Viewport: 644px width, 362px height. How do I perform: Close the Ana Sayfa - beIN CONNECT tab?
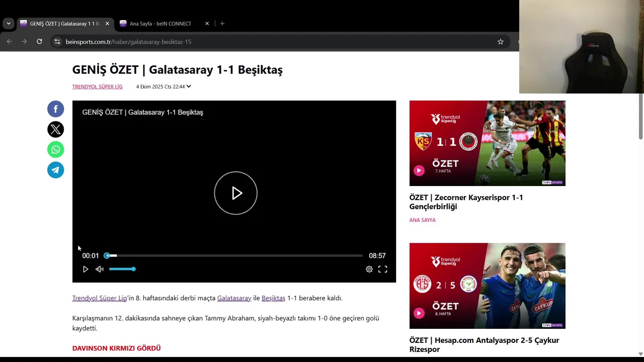(x=207, y=24)
